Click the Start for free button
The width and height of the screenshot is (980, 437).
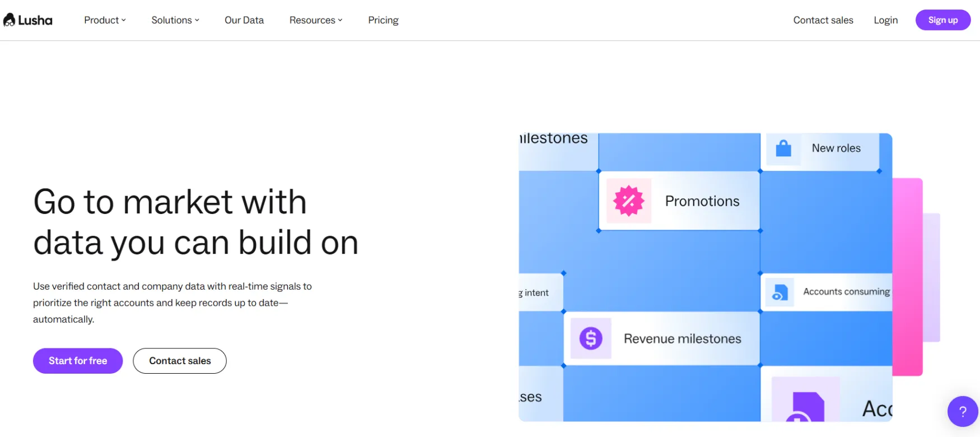pyautogui.click(x=78, y=361)
